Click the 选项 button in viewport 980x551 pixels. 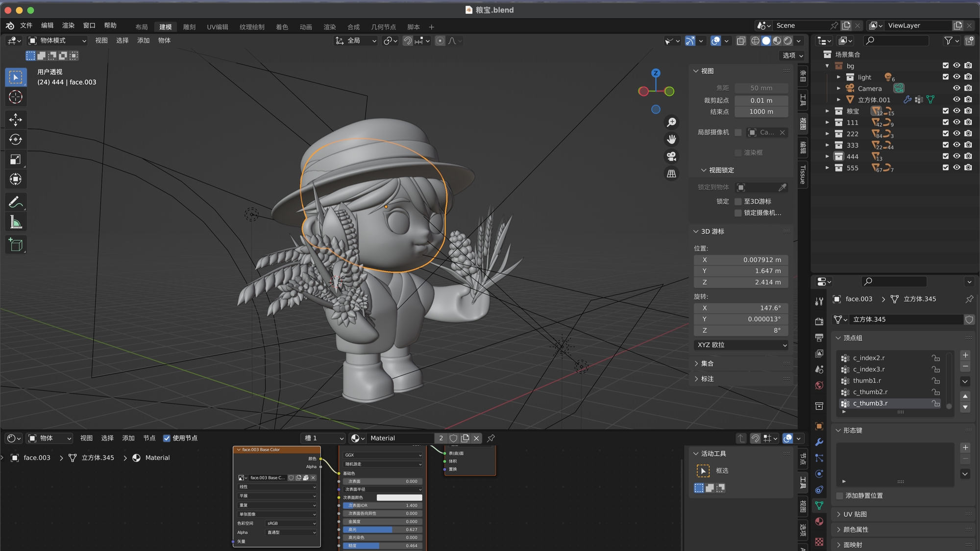coord(792,55)
